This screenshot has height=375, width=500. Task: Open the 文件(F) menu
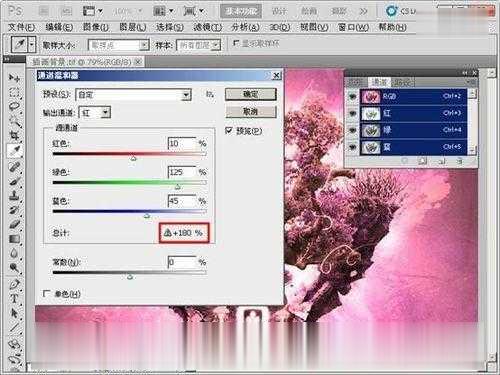[21, 27]
